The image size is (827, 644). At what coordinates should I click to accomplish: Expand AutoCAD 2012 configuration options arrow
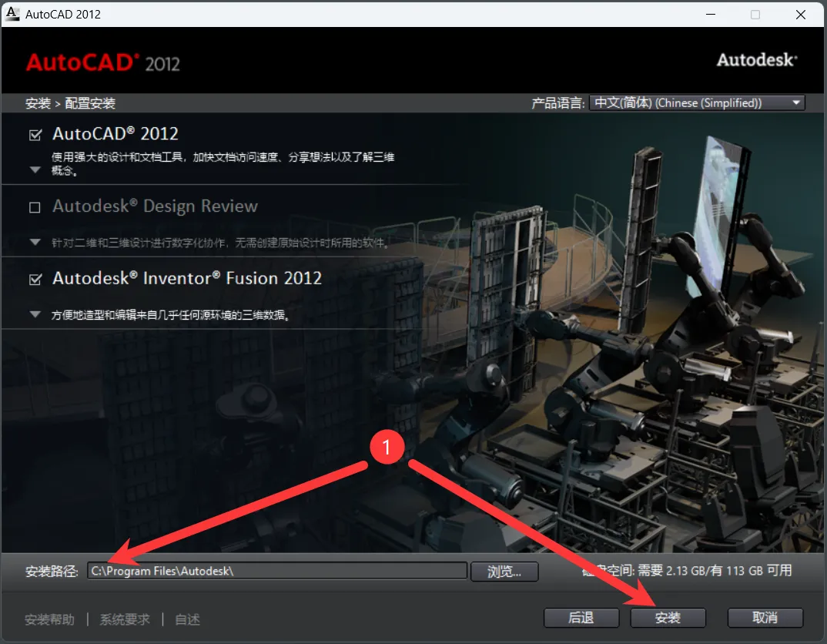35,169
